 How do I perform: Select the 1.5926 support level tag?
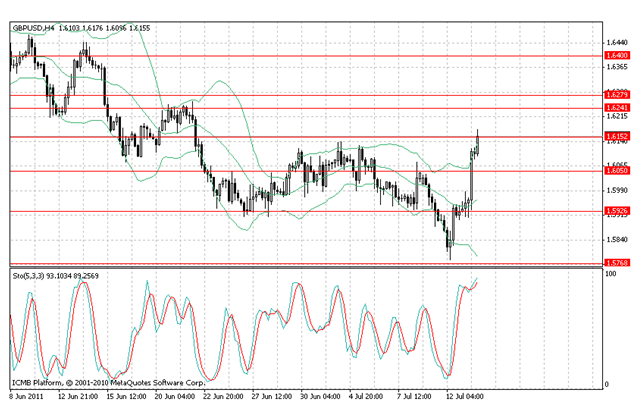[616, 211]
